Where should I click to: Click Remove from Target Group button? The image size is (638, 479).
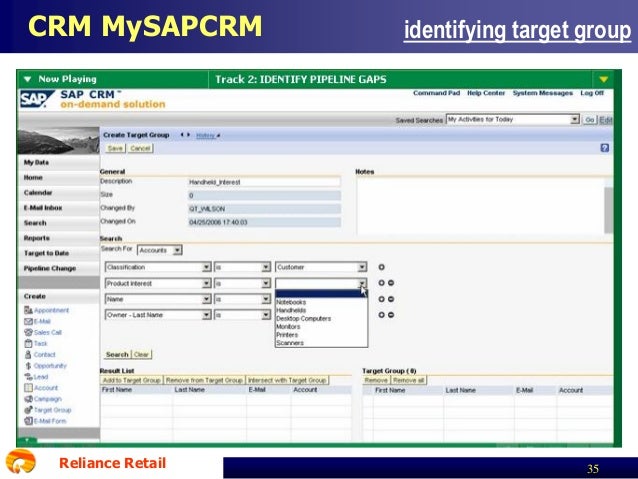(x=204, y=380)
